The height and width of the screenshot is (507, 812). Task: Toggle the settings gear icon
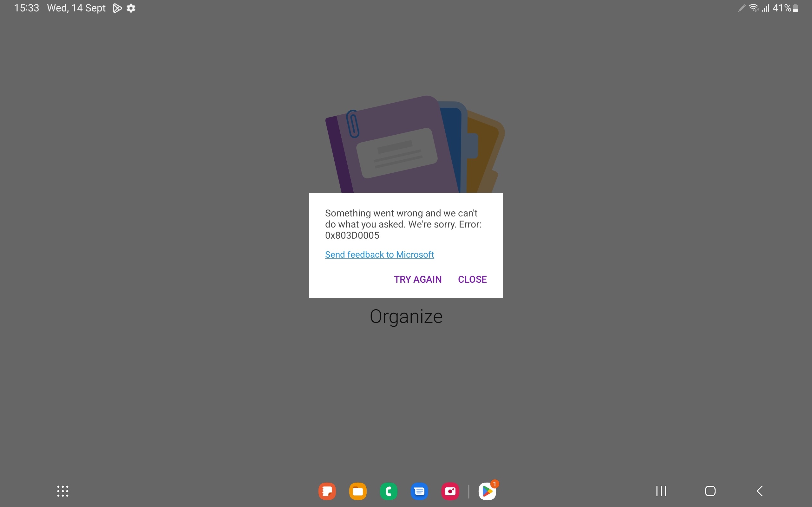(x=132, y=8)
